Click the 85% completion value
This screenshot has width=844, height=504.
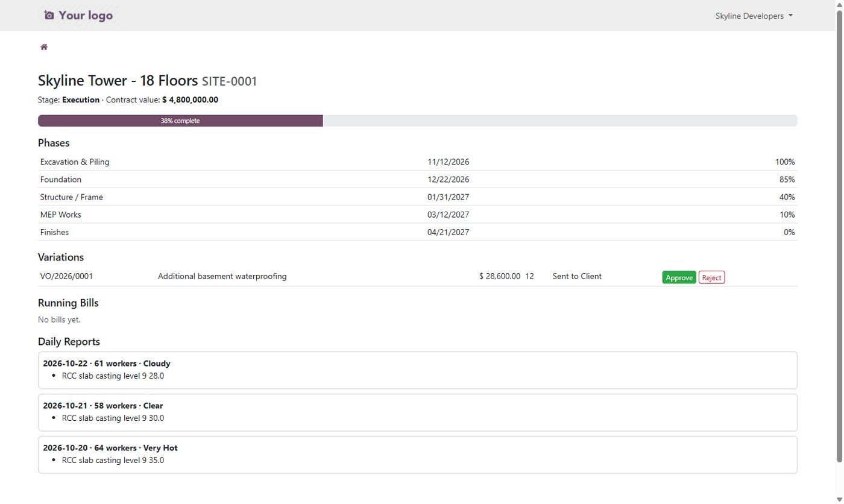pos(787,180)
